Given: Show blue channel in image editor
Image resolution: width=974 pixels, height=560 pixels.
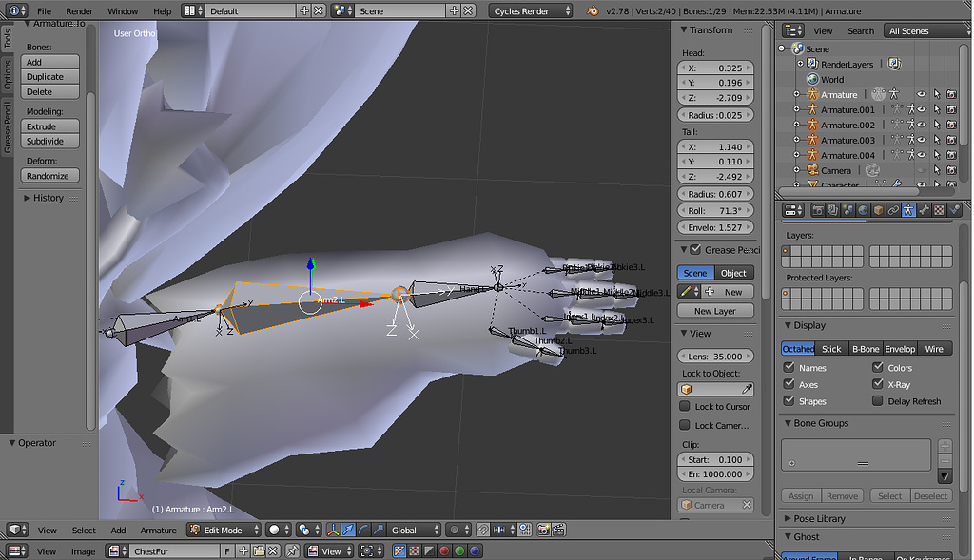Looking at the screenshot, I should [x=476, y=551].
